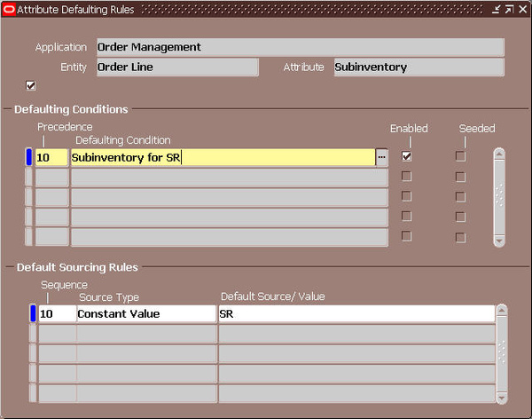Check Enabled box in second condition row
This screenshot has height=419, width=532.
[406, 177]
